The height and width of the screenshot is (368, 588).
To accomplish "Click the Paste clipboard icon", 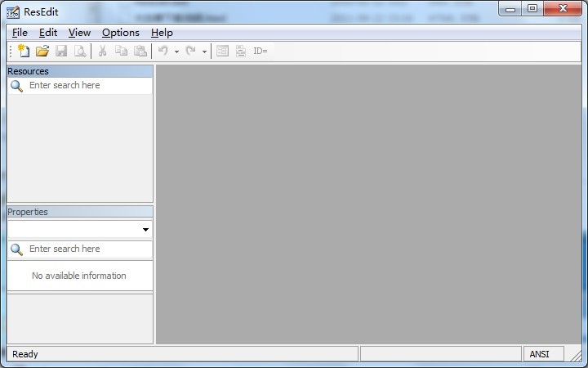I will click(x=140, y=51).
